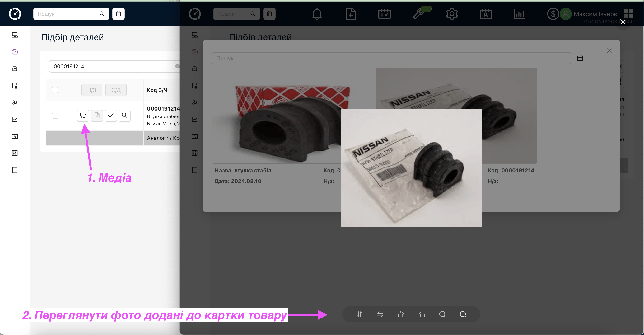Rotate image left in viewer toolbar
644x335 pixels.
click(401, 314)
